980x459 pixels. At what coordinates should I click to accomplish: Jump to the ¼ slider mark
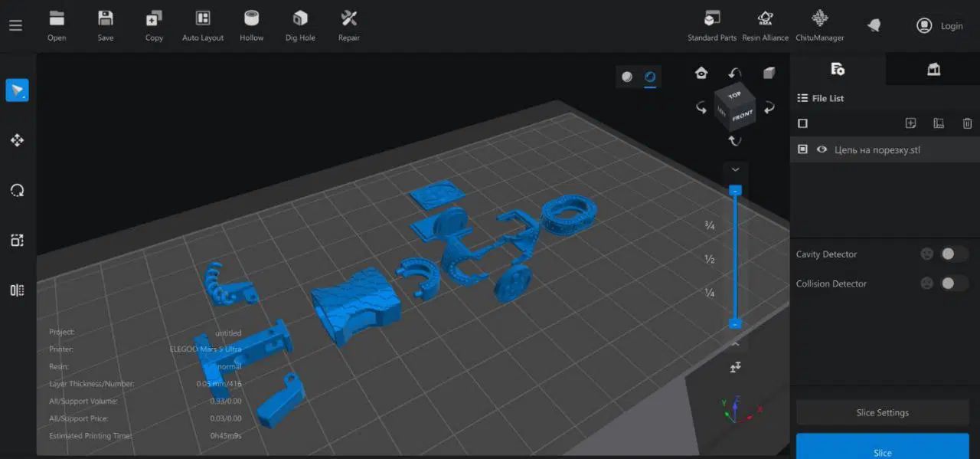click(x=710, y=293)
